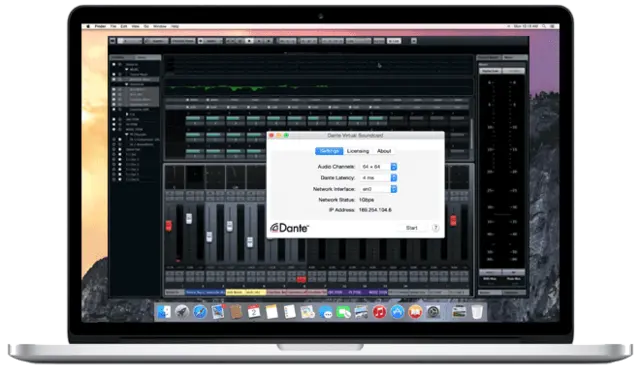
Task: Open Mail stamp icon with red badge
Action: coord(218,313)
